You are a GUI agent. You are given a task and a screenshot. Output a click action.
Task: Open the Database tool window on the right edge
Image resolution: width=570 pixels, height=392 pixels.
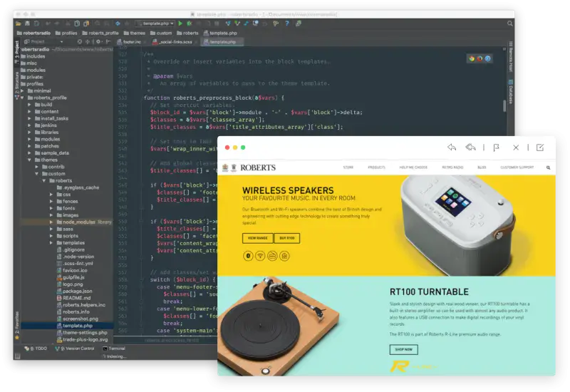tap(510, 92)
